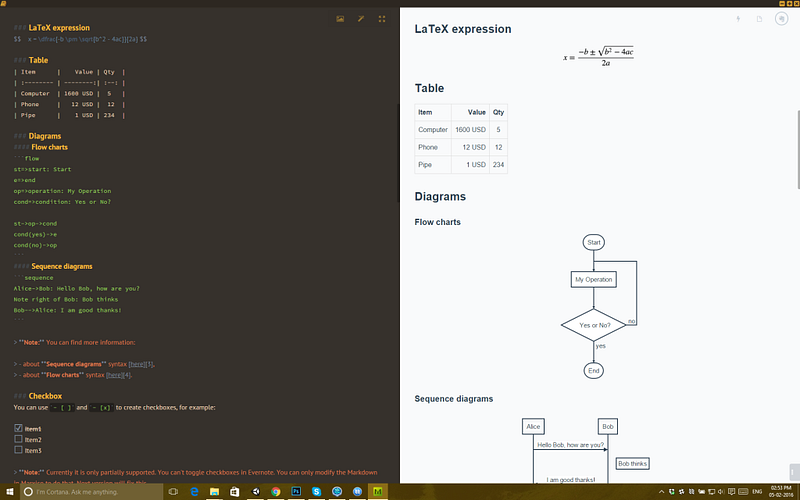Click the [here][5] link for Sequence diagrams
Image resolution: width=800 pixels, height=500 pixels.
pos(141,364)
